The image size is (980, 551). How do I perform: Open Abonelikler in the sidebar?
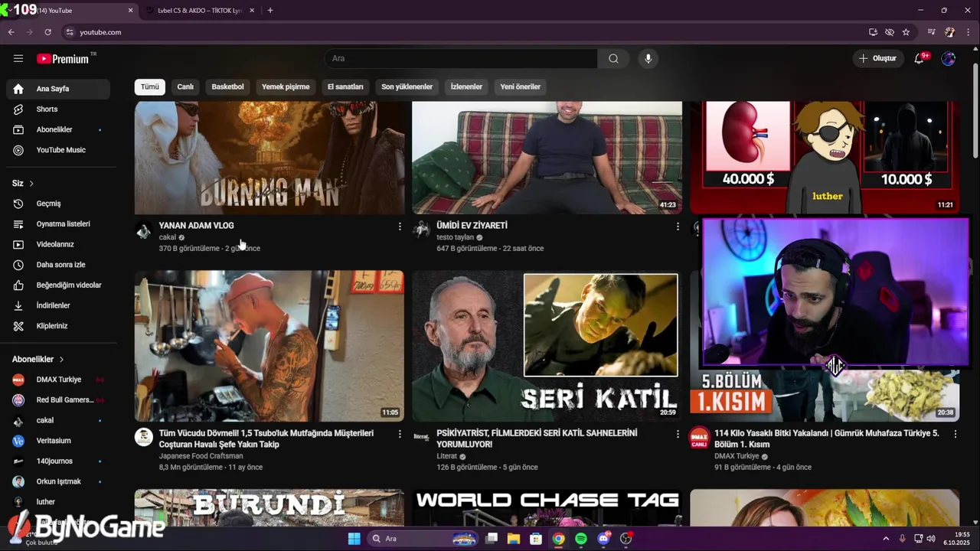(x=58, y=130)
